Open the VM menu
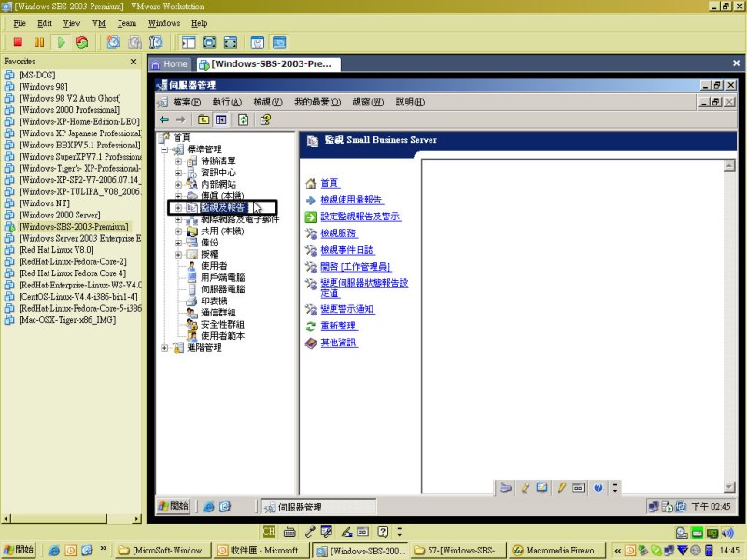The image size is (747, 560). 99,23
